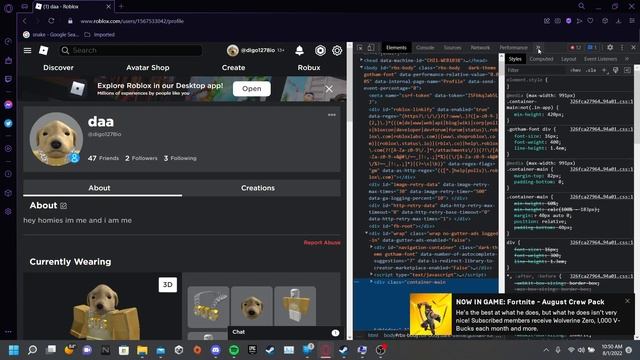View the 47 Friends list
The height and width of the screenshot is (360, 640).
(103, 158)
